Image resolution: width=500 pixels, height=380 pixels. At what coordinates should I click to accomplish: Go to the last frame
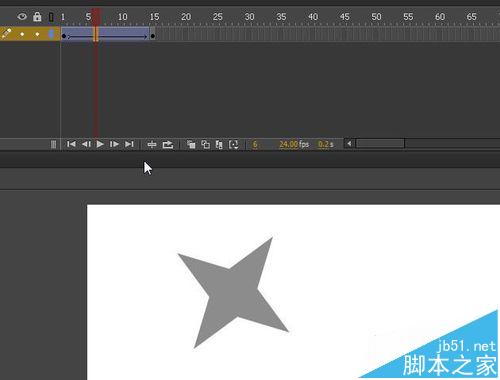[129, 144]
